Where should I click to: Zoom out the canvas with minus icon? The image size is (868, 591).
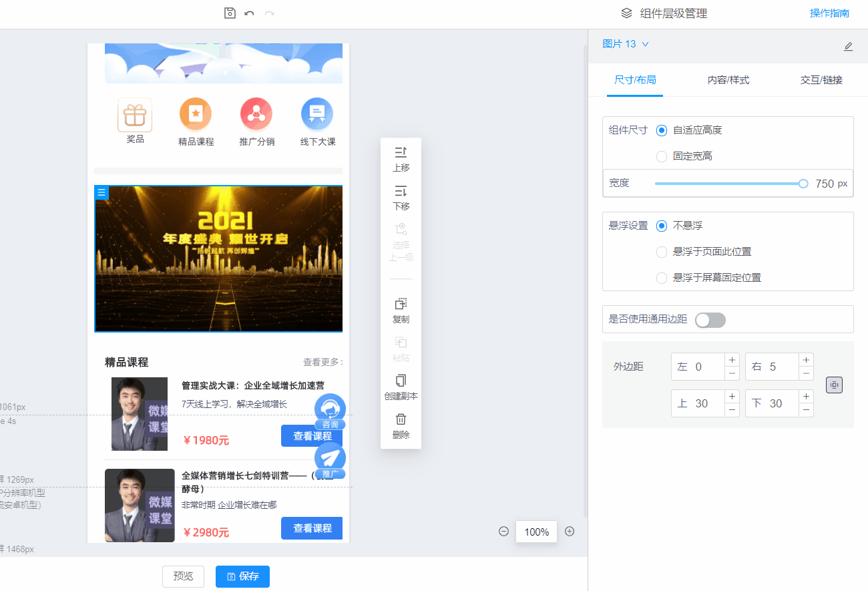pyautogui.click(x=504, y=532)
